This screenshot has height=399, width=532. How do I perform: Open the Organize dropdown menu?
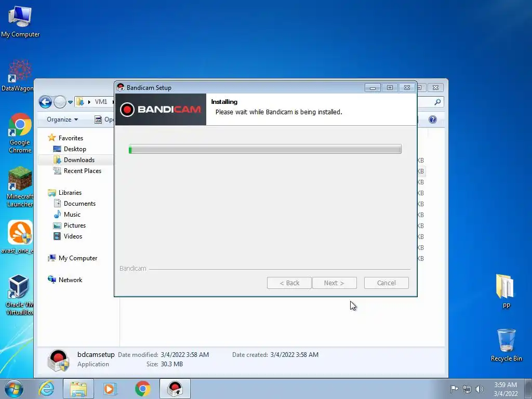(62, 119)
